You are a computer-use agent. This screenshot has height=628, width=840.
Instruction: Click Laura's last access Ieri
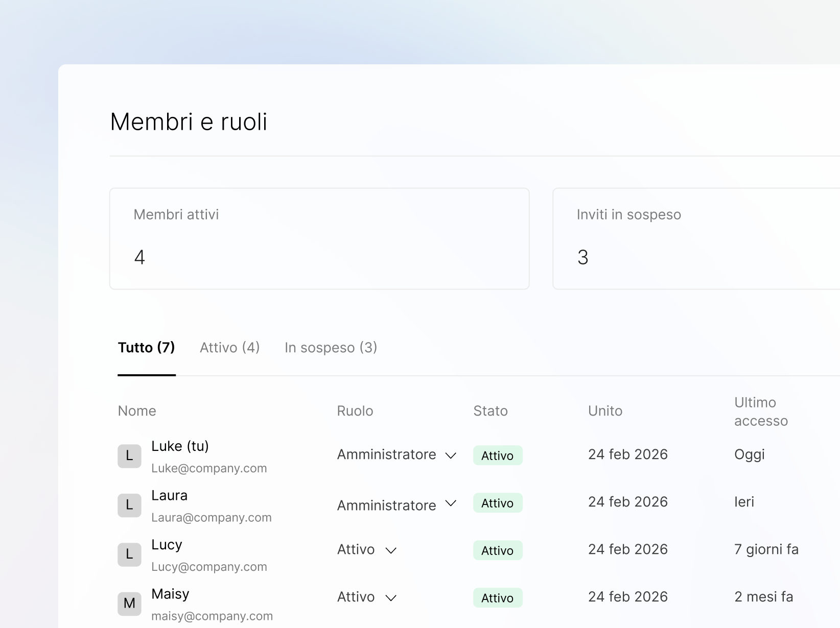[x=744, y=502]
